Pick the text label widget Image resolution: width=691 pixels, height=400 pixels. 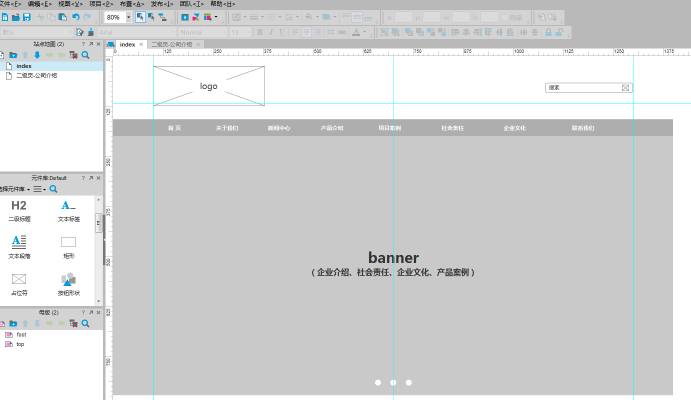(x=68, y=211)
